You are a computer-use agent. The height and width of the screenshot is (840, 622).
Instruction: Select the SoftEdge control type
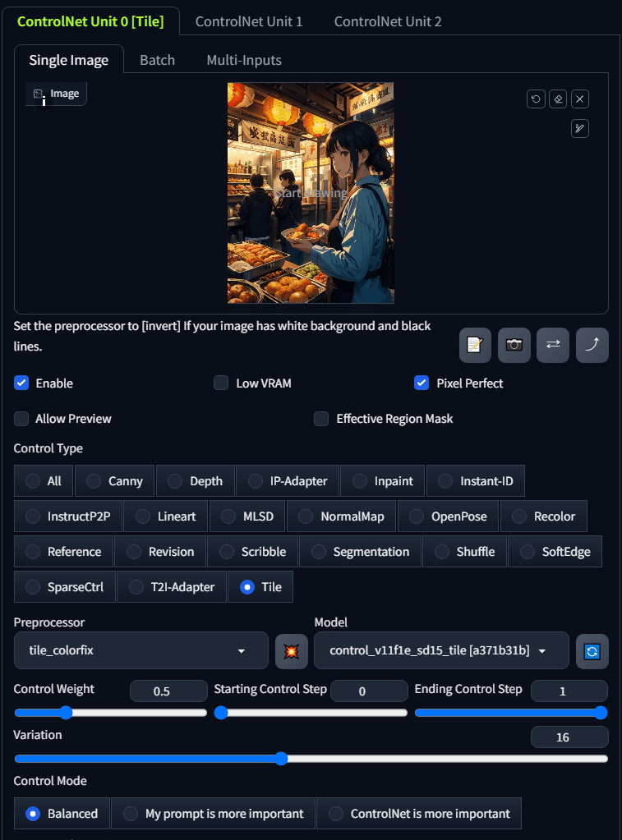coord(555,552)
